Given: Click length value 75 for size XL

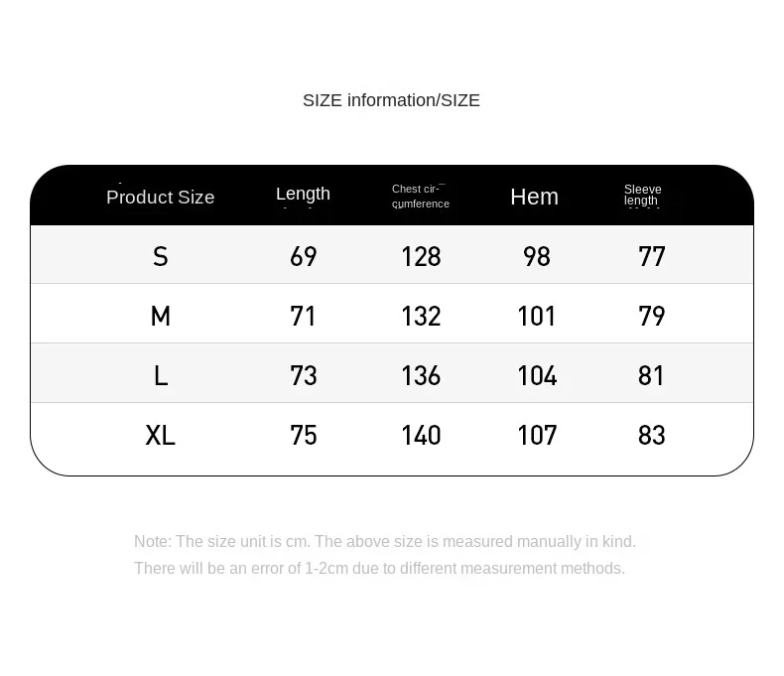Looking at the screenshot, I should tap(303, 435).
